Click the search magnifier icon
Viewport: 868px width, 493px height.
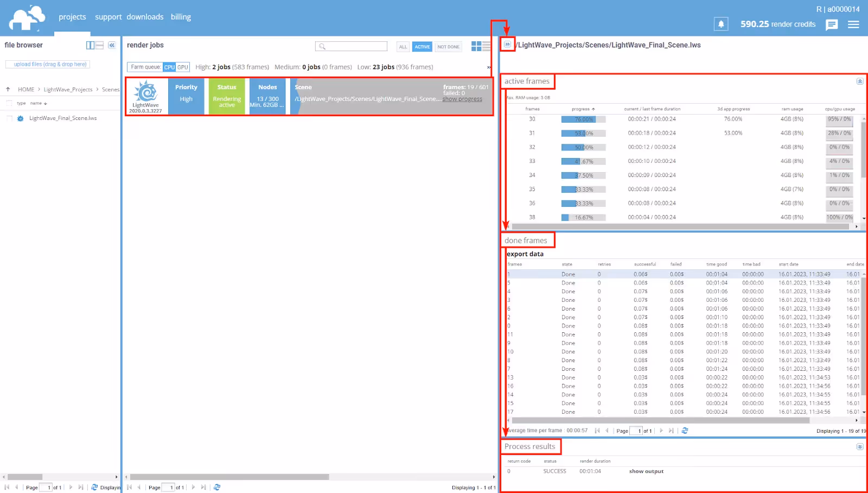pos(322,47)
